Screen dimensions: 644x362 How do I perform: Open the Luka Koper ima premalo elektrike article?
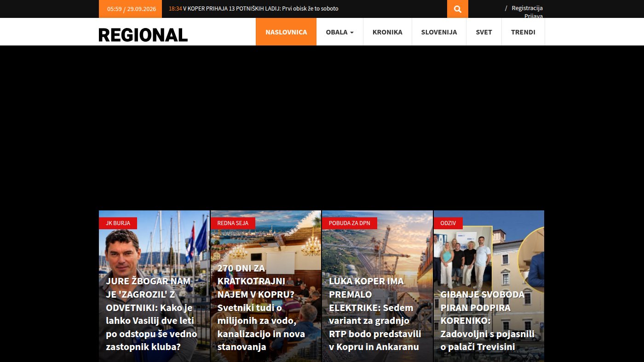[x=375, y=314]
